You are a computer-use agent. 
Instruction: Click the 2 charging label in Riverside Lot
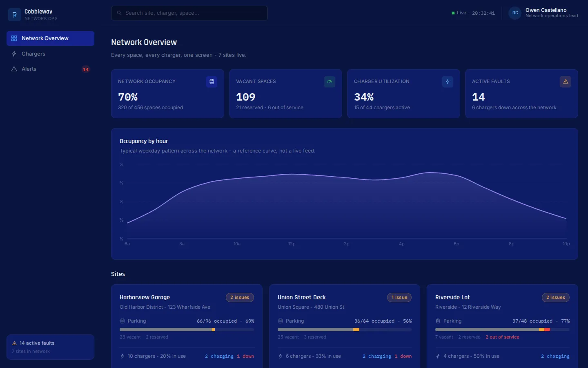tap(555, 357)
